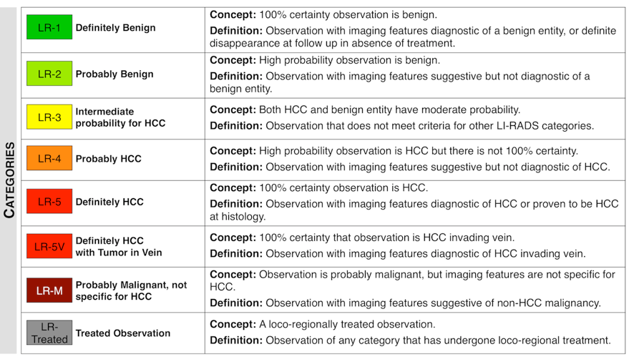Screen dimensions: 644x362
Task: Click the yellow LR-3 category badge
Action: [49, 117]
